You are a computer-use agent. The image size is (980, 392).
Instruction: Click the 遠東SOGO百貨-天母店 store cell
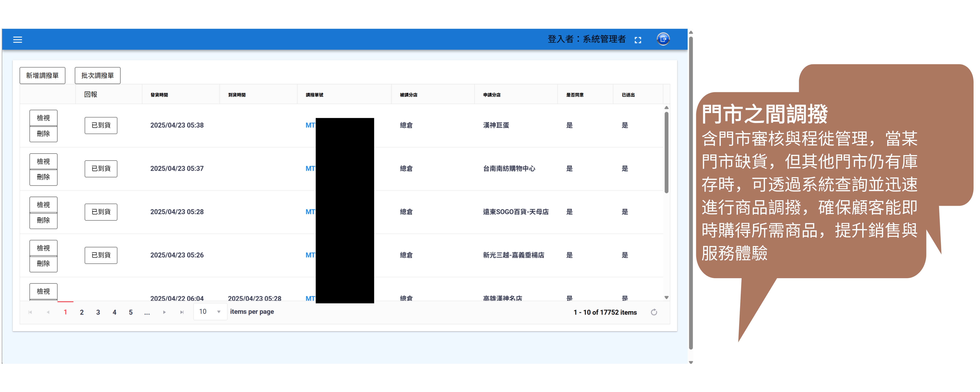(516, 212)
